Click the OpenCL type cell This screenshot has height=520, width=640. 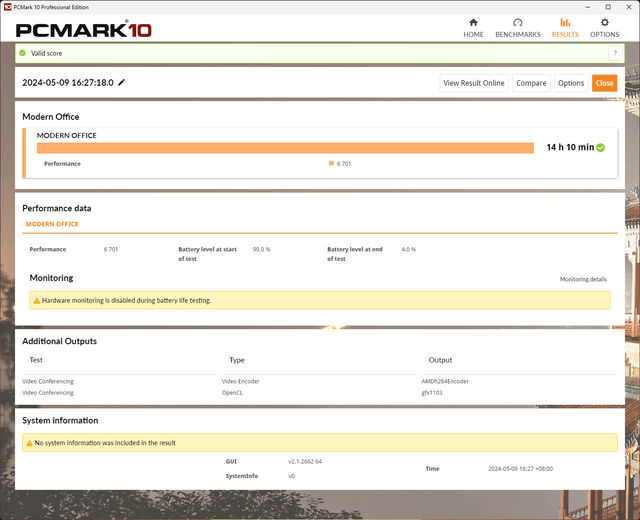(x=232, y=393)
